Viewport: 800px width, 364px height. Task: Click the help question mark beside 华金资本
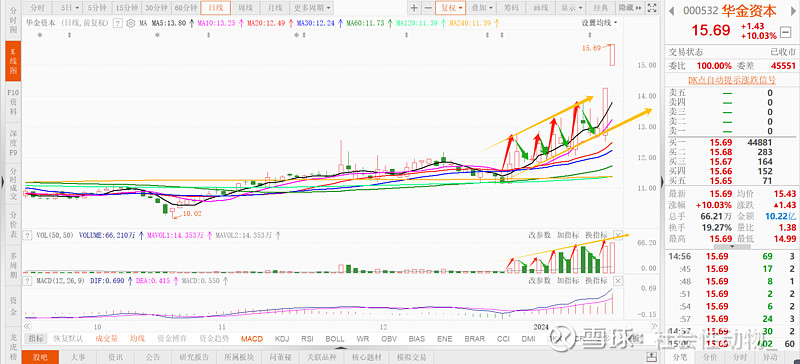click(117, 23)
